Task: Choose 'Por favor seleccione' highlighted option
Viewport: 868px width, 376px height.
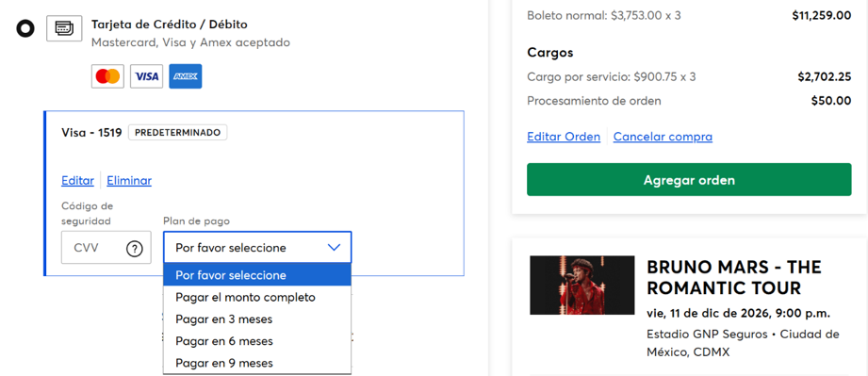Action: (x=257, y=275)
